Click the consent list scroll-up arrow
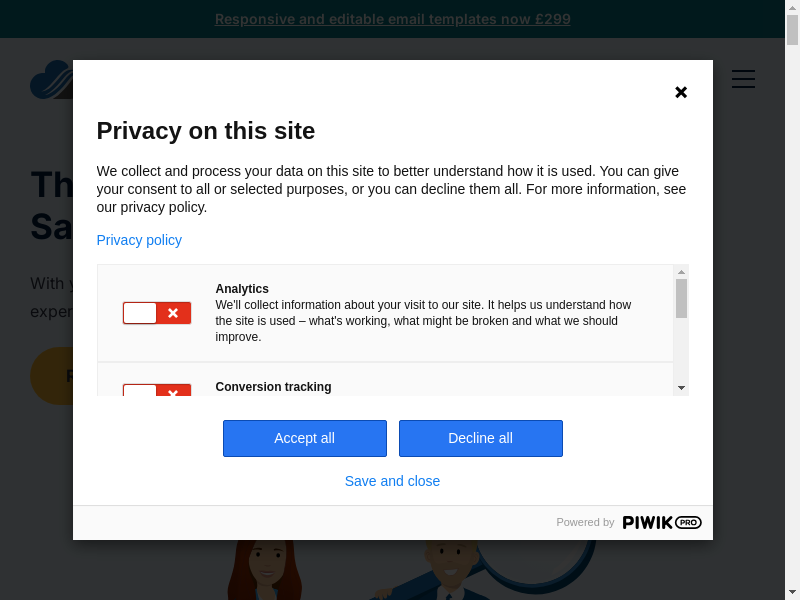Image resolution: width=800 pixels, height=600 pixels. pyautogui.click(x=681, y=272)
